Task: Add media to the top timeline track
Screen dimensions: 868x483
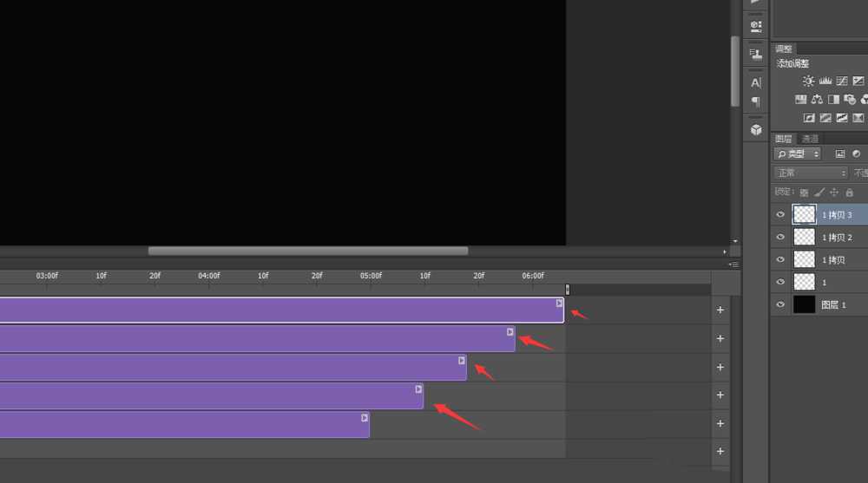Action: click(x=720, y=310)
